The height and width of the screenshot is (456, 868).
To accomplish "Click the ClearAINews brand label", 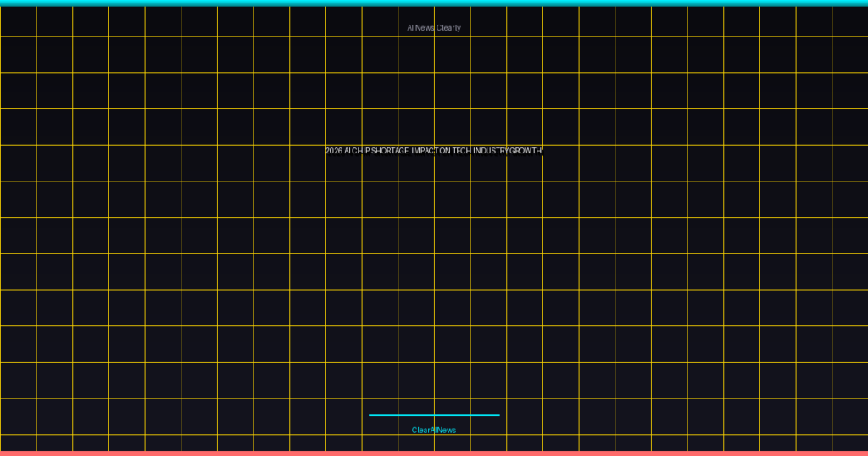I will 434,431.
